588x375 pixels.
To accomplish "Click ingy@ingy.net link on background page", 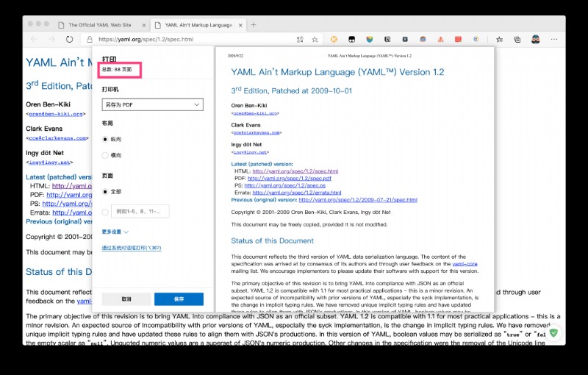I will (x=49, y=162).
